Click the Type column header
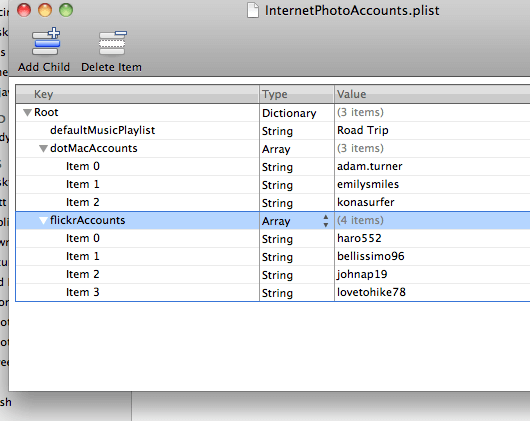 click(297, 94)
